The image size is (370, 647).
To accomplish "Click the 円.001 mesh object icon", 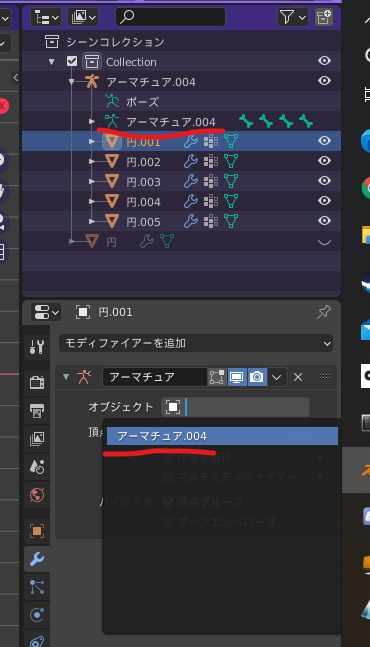I will (x=112, y=142).
